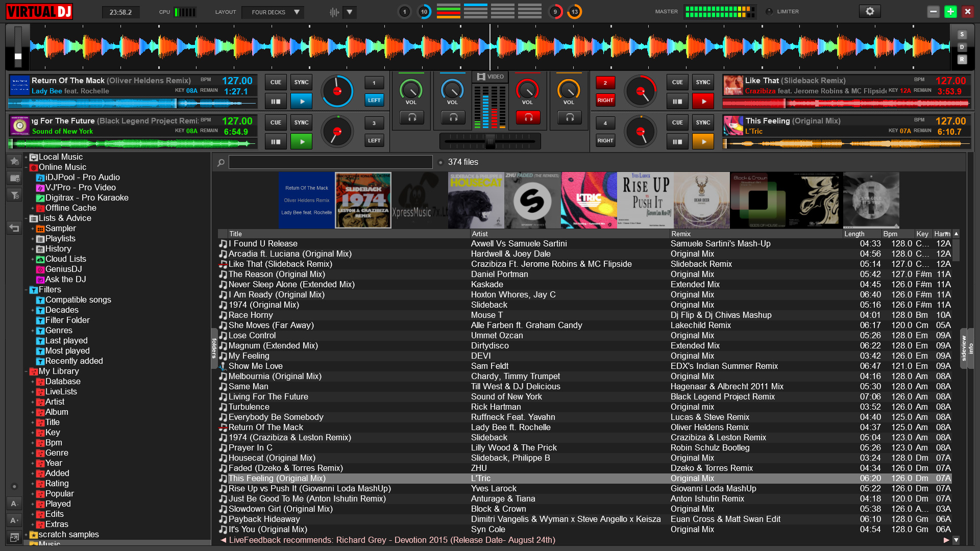The image size is (980, 551).
Task: Toggle headphone cue for deck 4
Action: 570,118
